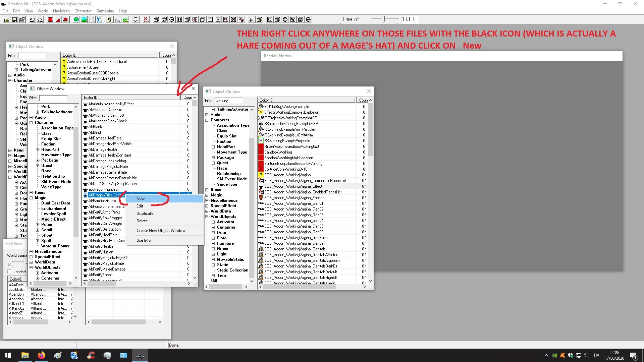Open the NavMesh menu in the menu bar
The image size is (644, 362).
pyautogui.click(x=61, y=11)
